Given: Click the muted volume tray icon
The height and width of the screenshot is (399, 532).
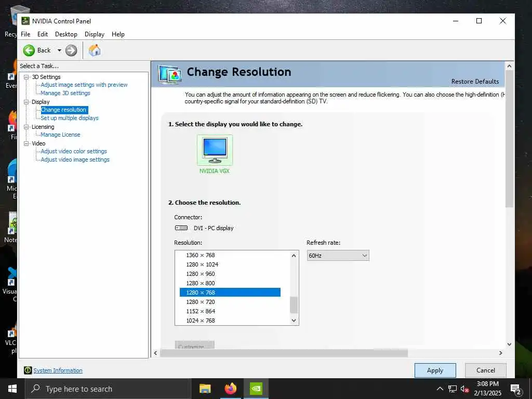Looking at the screenshot, I should click(464, 389).
